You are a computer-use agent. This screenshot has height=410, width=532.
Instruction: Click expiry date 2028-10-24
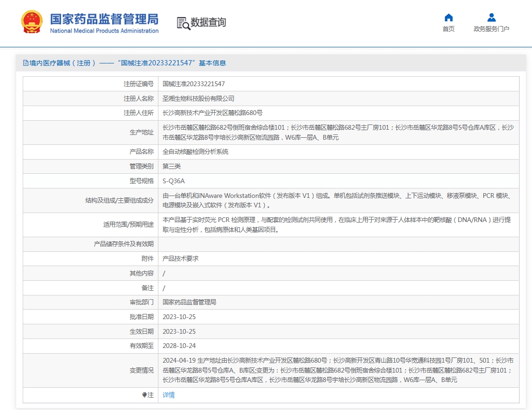tap(179, 346)
